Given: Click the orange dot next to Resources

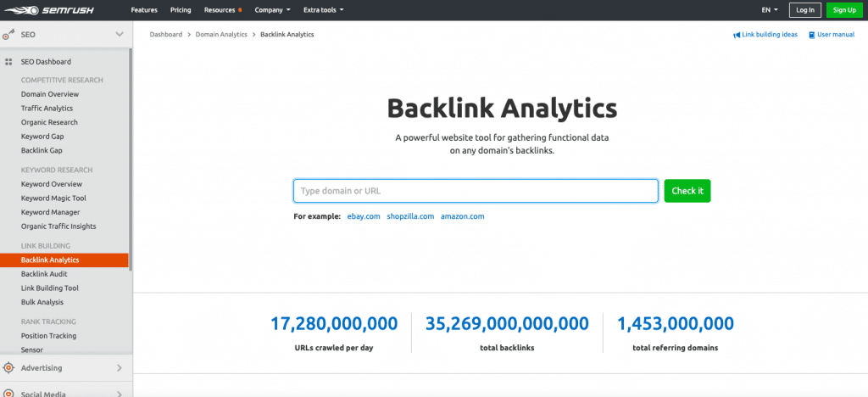Looking at the screenshot, I should [x=240, y=10].
